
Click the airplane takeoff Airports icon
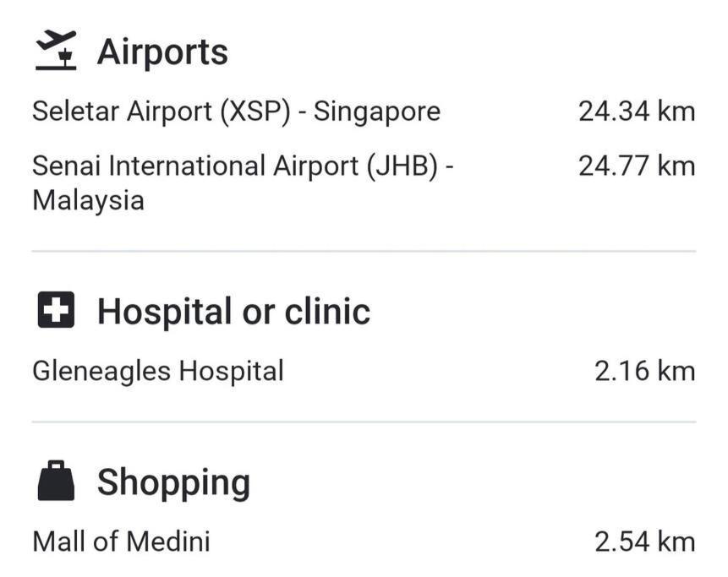(56, 51)
